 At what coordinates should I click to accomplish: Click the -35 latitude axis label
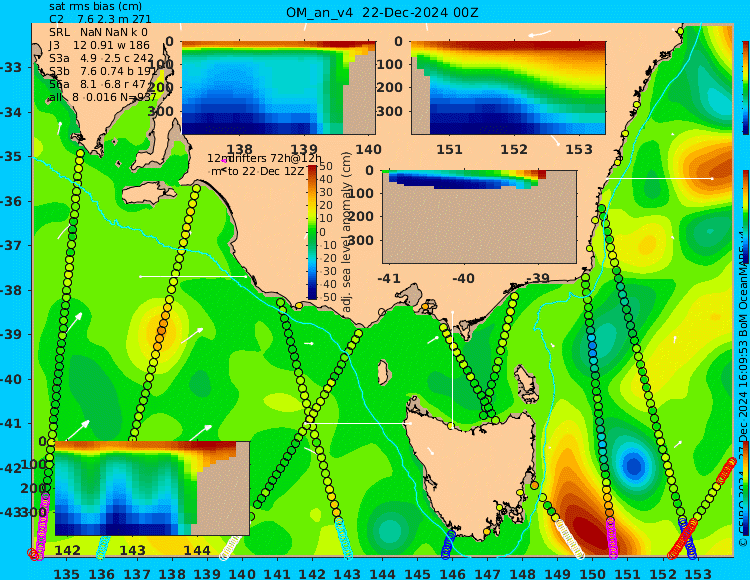click(11, 156)
